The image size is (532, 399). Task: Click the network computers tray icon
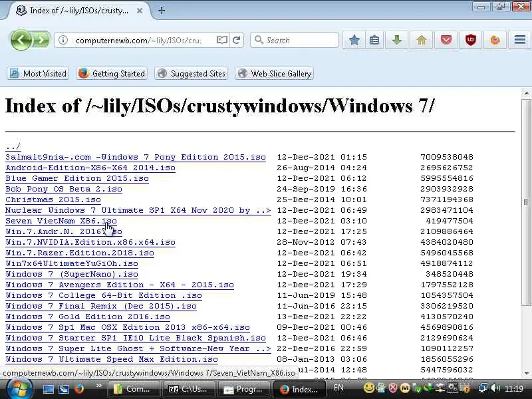483,388
